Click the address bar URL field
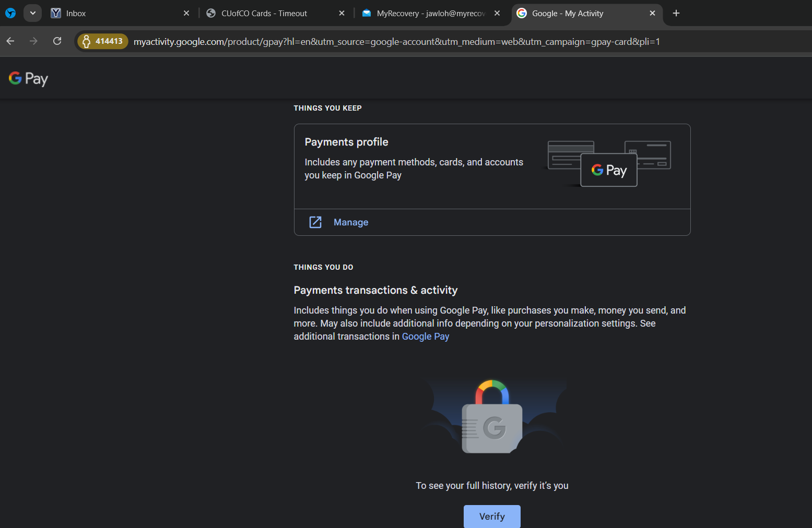This screenshot has width=812, height=528. pyautogui.click(x=397, y=42)
